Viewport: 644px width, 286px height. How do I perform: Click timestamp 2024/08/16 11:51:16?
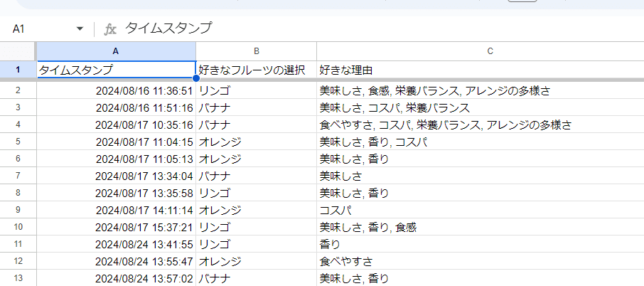[117, 107]
